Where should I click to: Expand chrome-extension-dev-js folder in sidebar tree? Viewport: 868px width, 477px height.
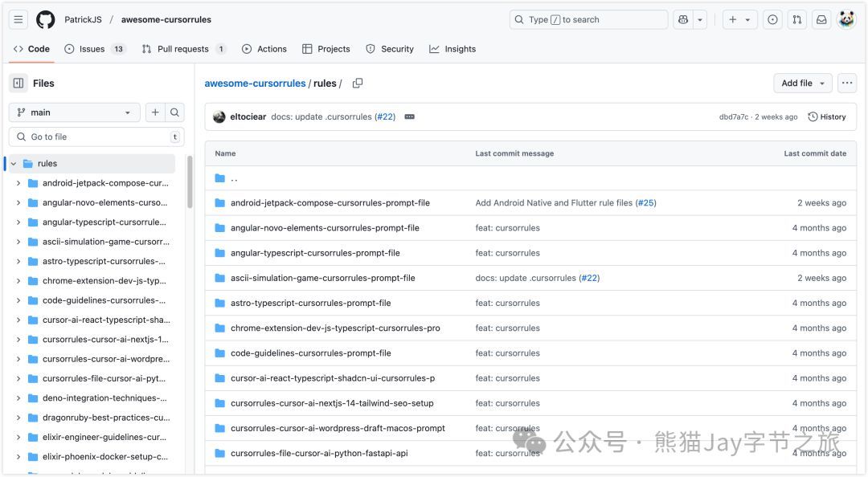18,281
